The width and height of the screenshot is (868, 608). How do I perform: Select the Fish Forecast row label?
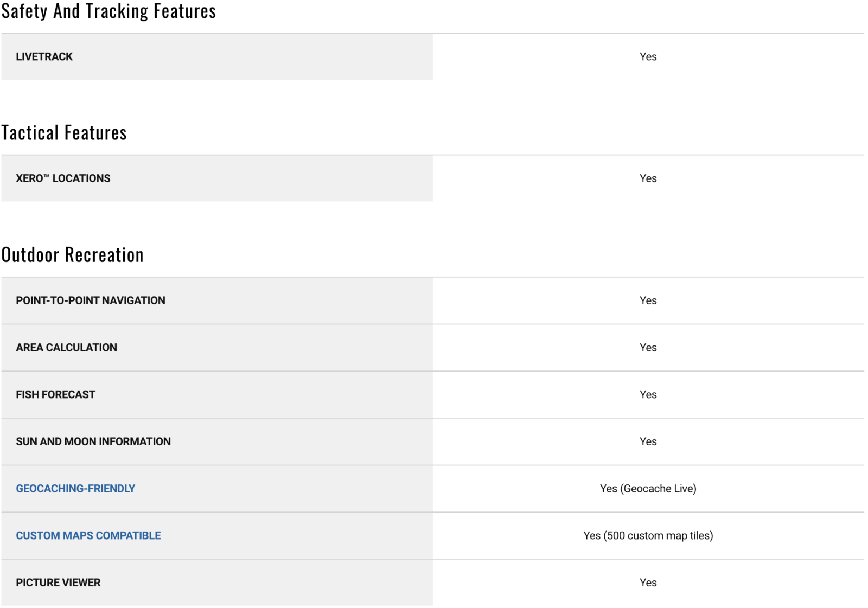(55, 395)
